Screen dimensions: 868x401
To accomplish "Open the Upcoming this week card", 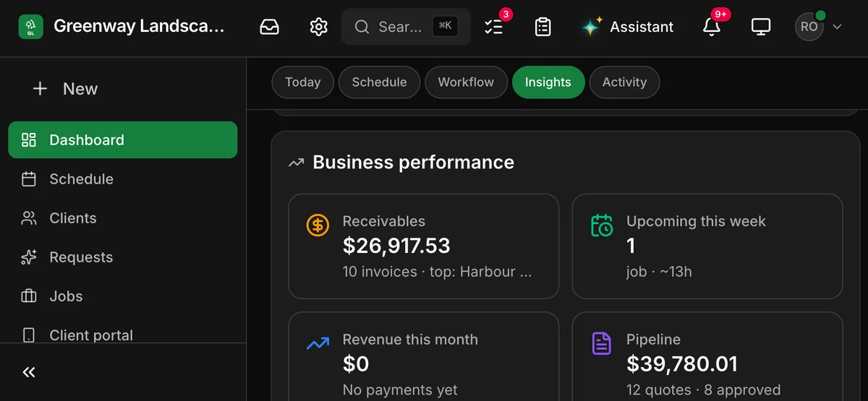I will 707,246.
